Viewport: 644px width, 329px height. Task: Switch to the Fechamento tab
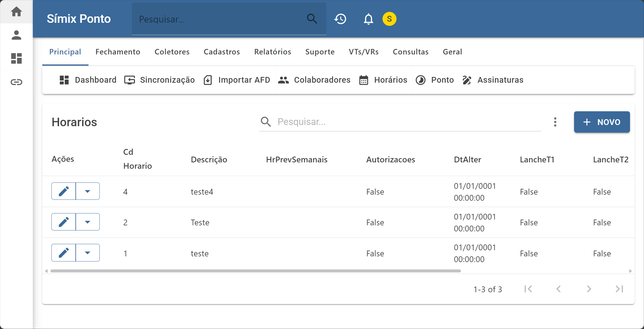[118, 52]
